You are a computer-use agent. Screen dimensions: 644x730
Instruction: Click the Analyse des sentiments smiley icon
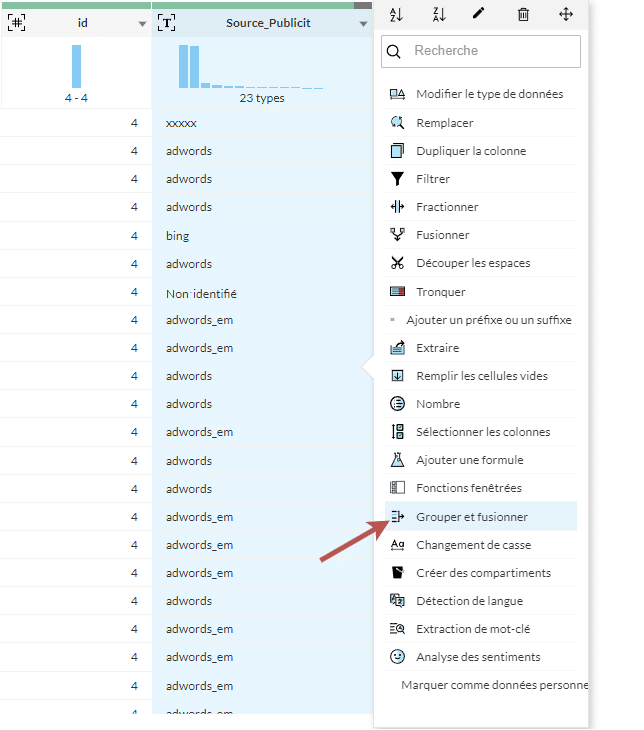(x=397, y=657)
